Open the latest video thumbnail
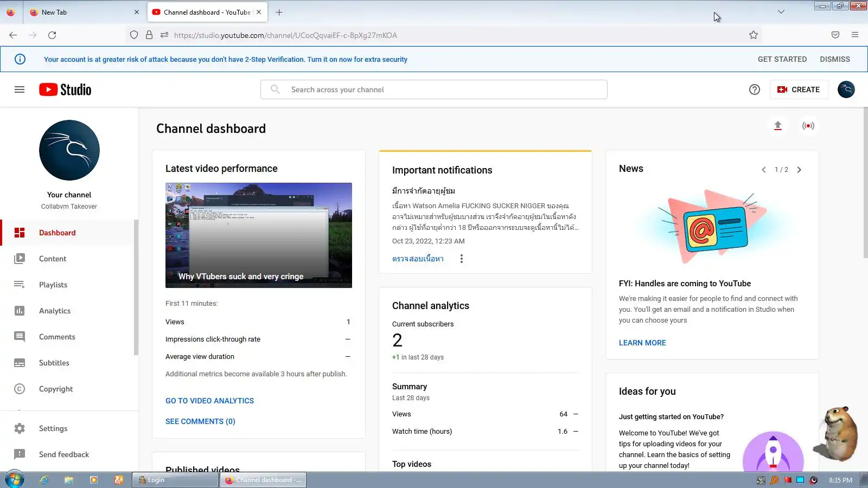The width and height of the screenshot is (868, 488). pyautogui.click(x=259, y=235)
